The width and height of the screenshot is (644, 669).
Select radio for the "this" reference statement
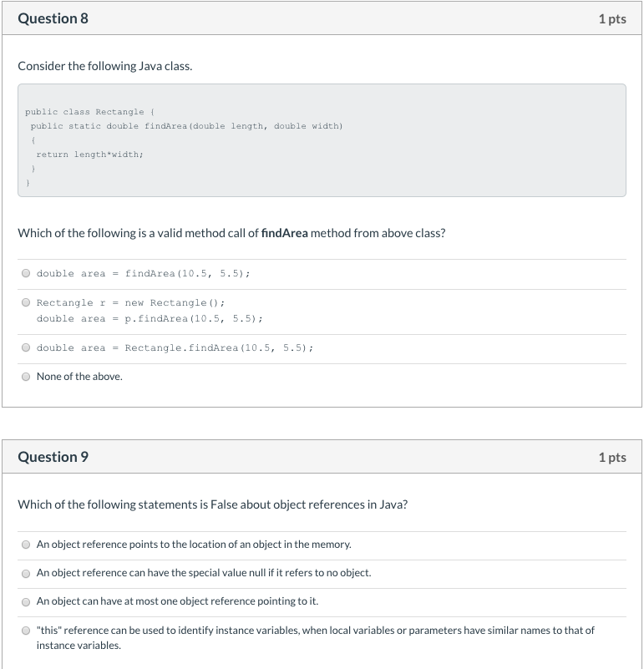pyautogui.click(x=26, y=631)
